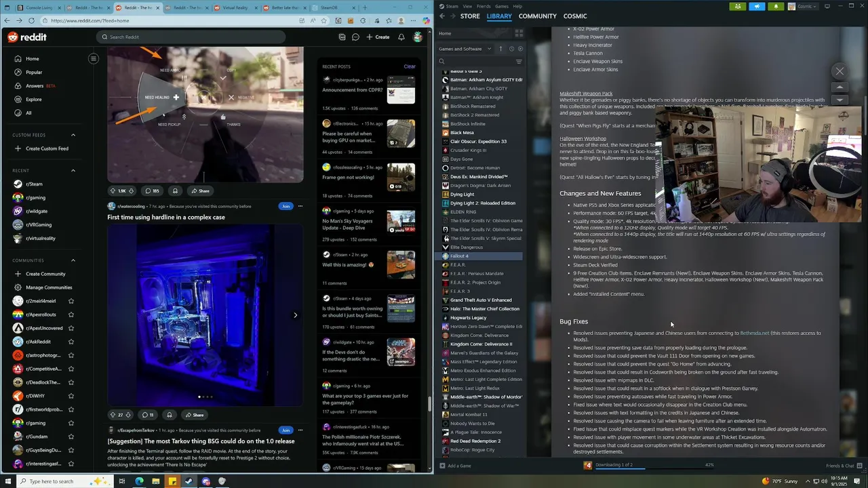Image resolution: width=868 pixels, height=488 pixels.
Task: Show ready-to-play games filter icon
Action: (520, 49)
